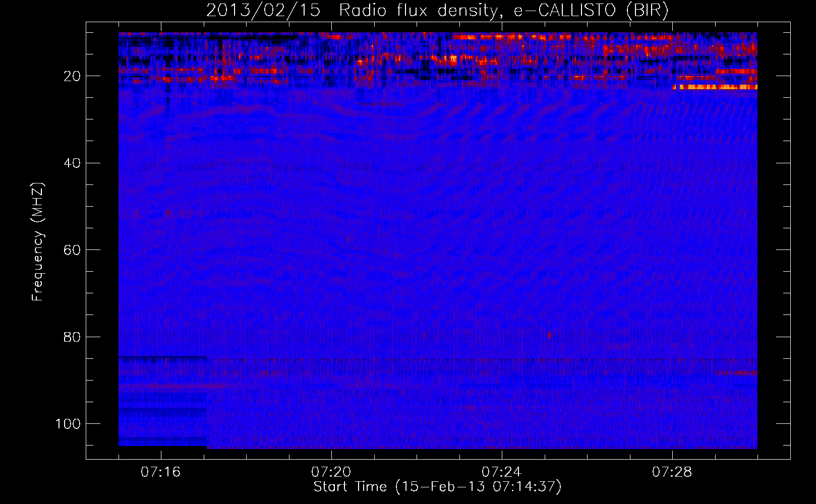The width and height of the screenshot is (816, 504).
Task: Click the 100 MHz frequency tick label
Action: click(x=68, y=424)
